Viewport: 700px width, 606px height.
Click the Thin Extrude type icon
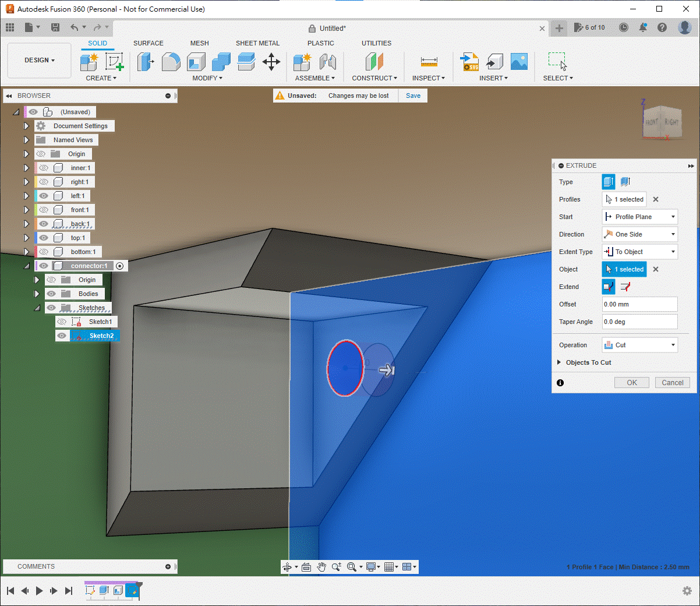click(625, 182)
